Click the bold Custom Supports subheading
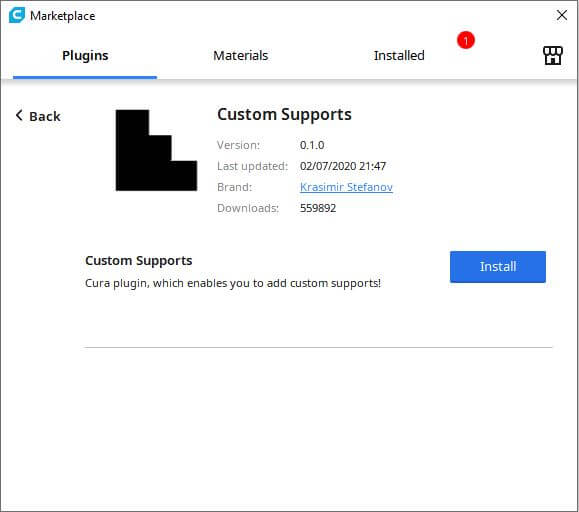 pos(138,261)
